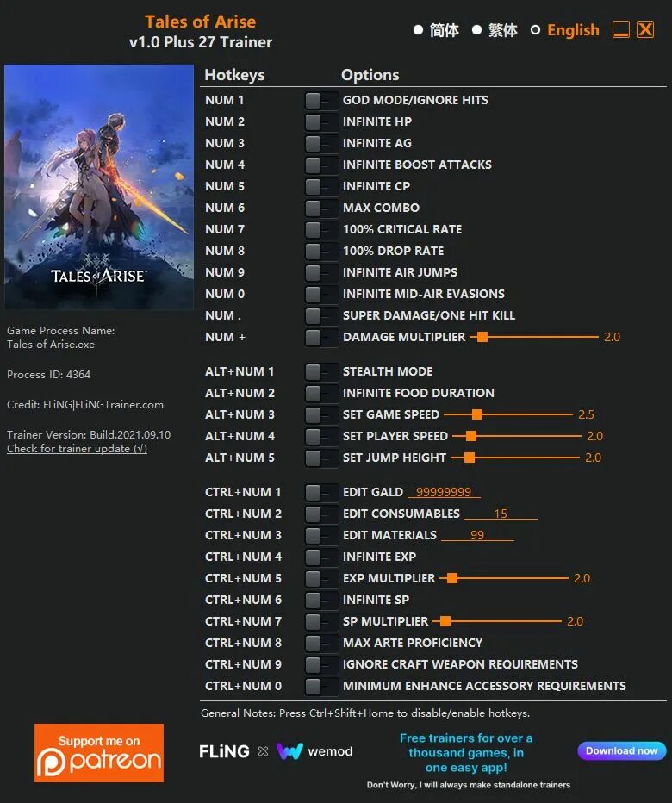
Task: Toggle SP Multiplier switch
Action: tap(321, 622)
